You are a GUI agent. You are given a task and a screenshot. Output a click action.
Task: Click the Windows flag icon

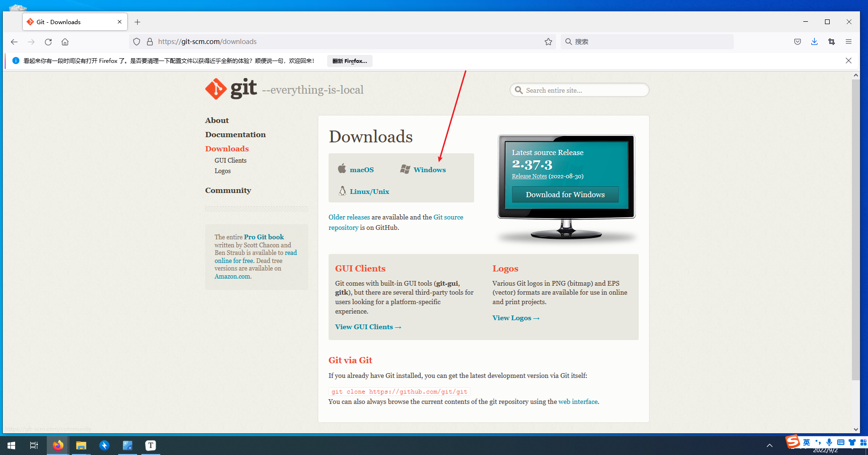[x=405, y=169]
